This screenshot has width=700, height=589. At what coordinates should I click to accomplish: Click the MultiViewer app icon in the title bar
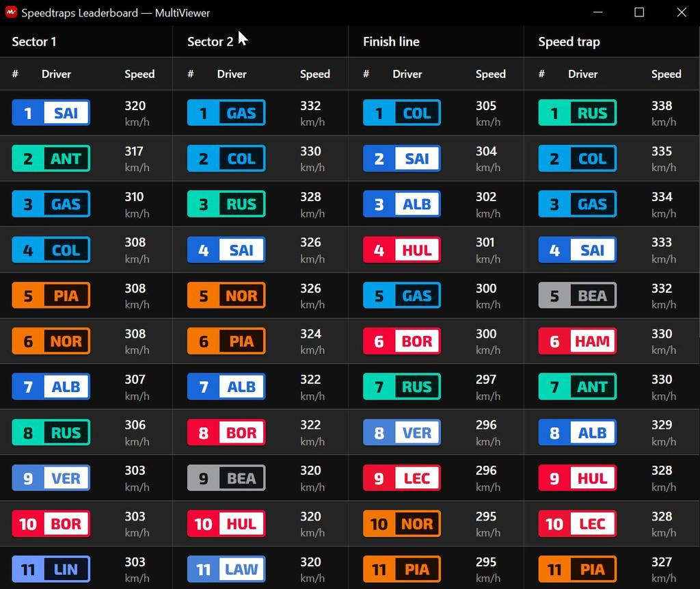coord(11,12)
